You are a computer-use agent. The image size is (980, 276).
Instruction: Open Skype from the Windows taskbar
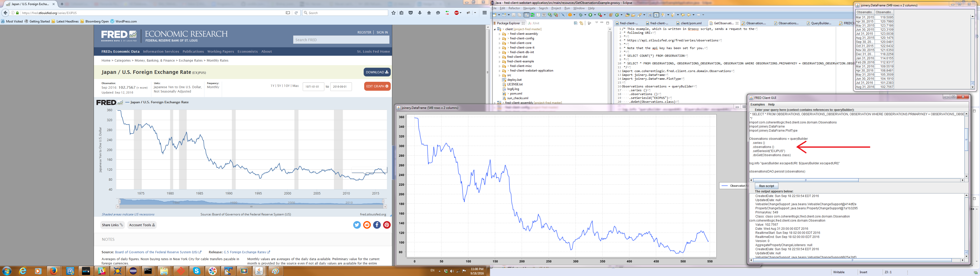[x=197, y=271]
